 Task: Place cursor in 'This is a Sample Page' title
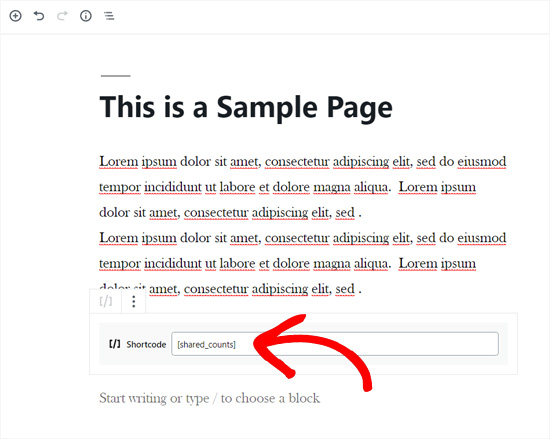pyautogui.click(x=246, y=107)
